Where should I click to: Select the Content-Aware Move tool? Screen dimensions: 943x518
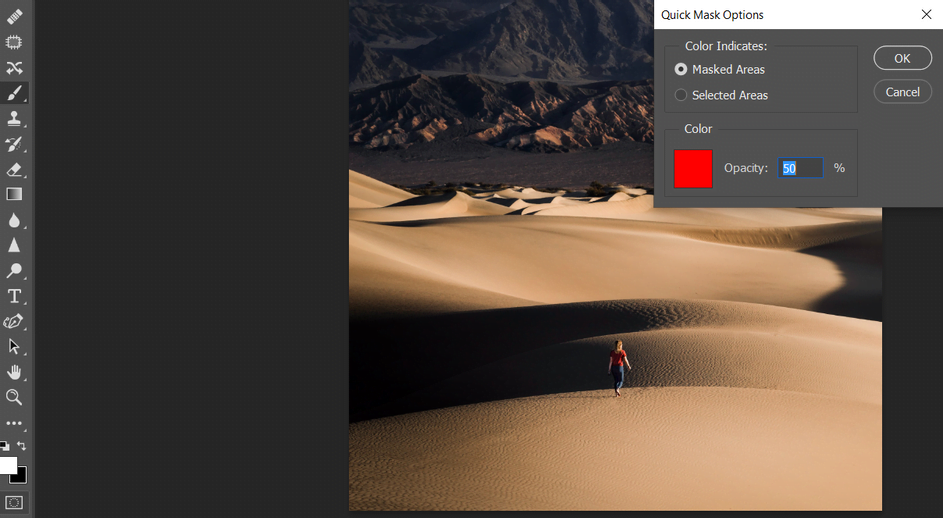point(14,68)
